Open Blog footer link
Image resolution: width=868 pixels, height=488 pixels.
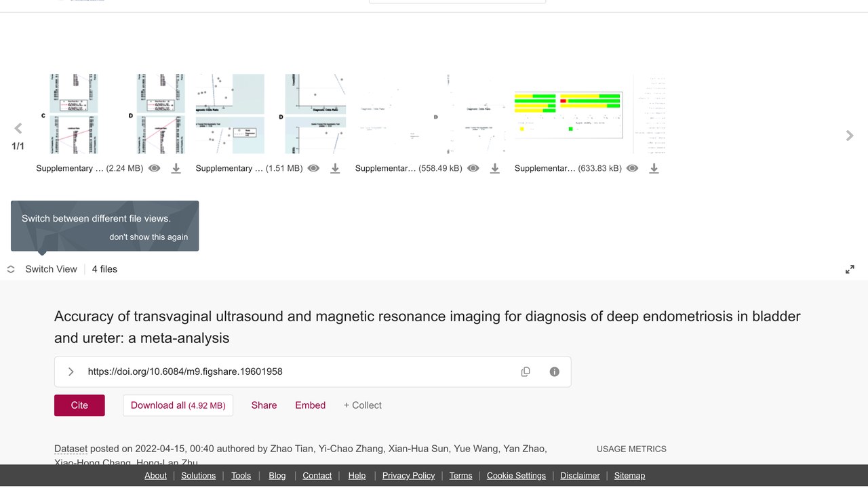pyautogui.click(x=277, y=476)
